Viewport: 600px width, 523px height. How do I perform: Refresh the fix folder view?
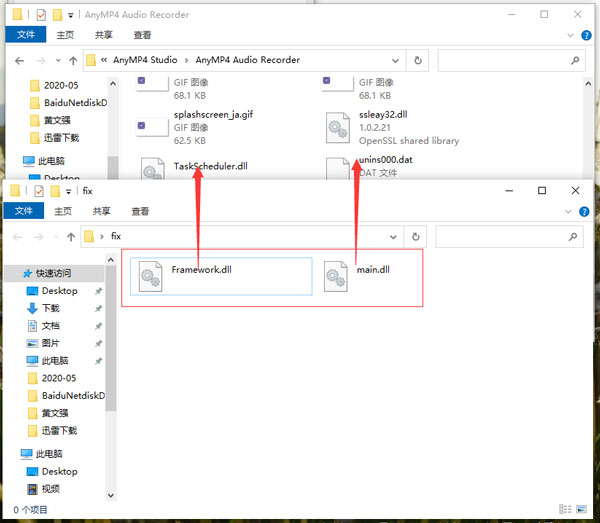[416, 237]
